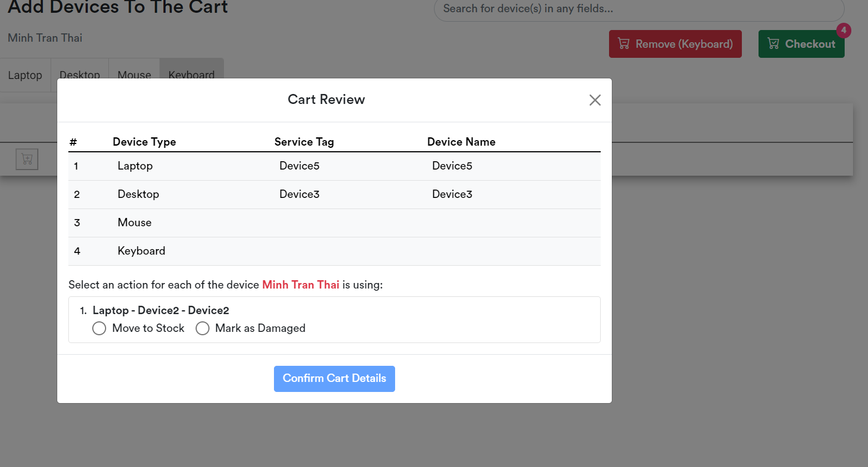Click the Remove (Keyboard) button
Screen dimensions: 868x467
[675, 44]
